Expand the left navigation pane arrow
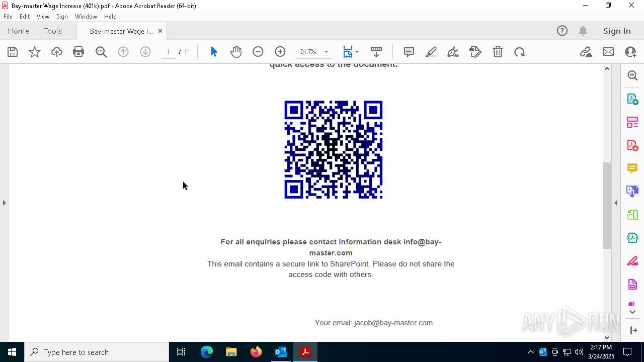This screenshot has height=362, width=644. coord(5,203)
